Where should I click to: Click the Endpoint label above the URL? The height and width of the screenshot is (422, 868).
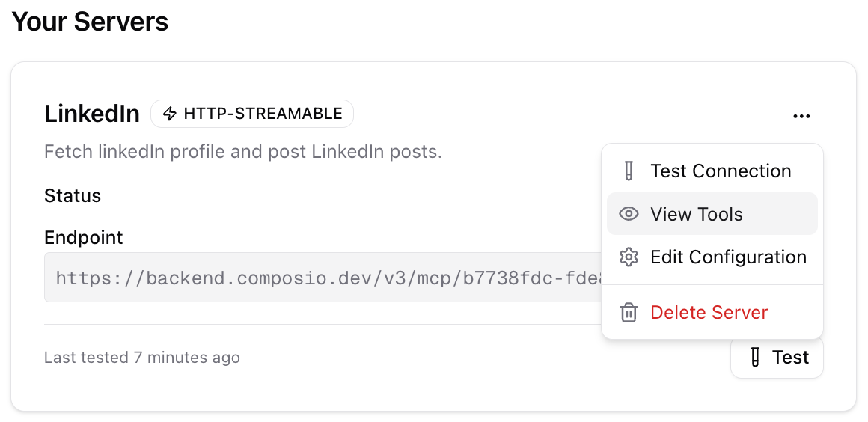click(x=84, y=238)
